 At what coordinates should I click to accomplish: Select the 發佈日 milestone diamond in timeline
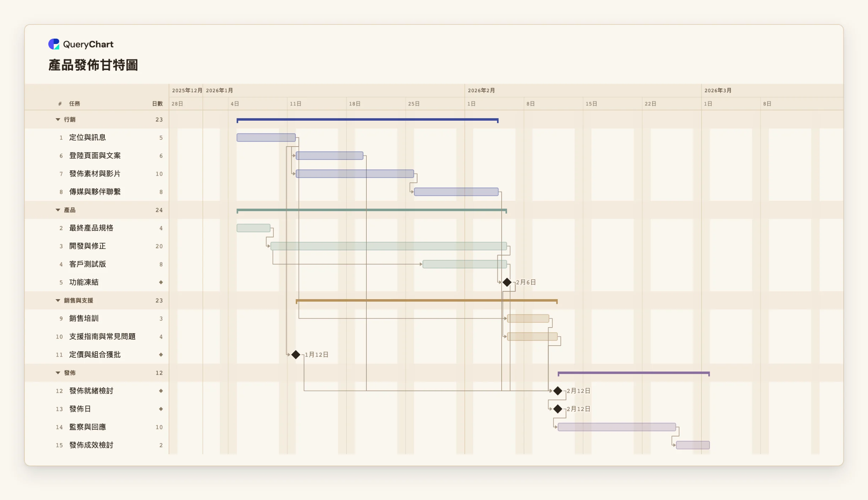tap(558, 409)
